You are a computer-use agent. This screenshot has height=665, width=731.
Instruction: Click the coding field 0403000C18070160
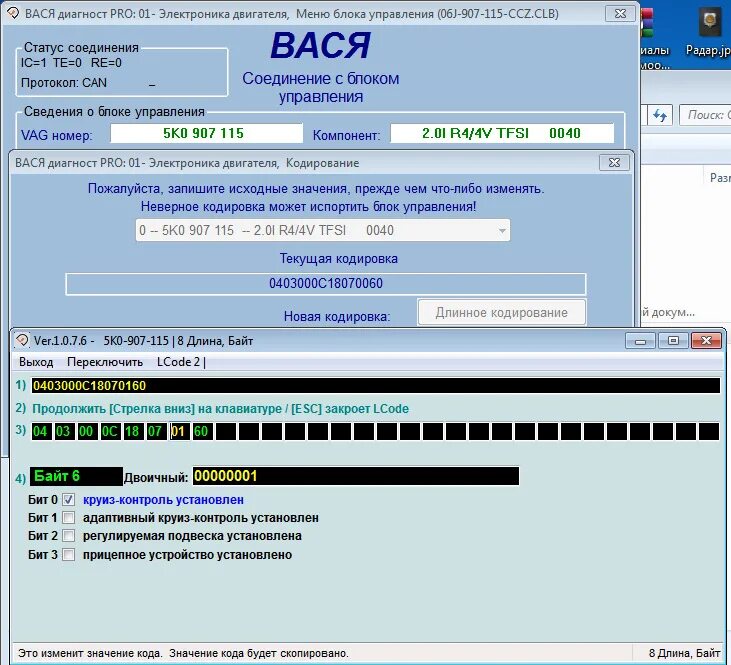click(x=376, y=386)
